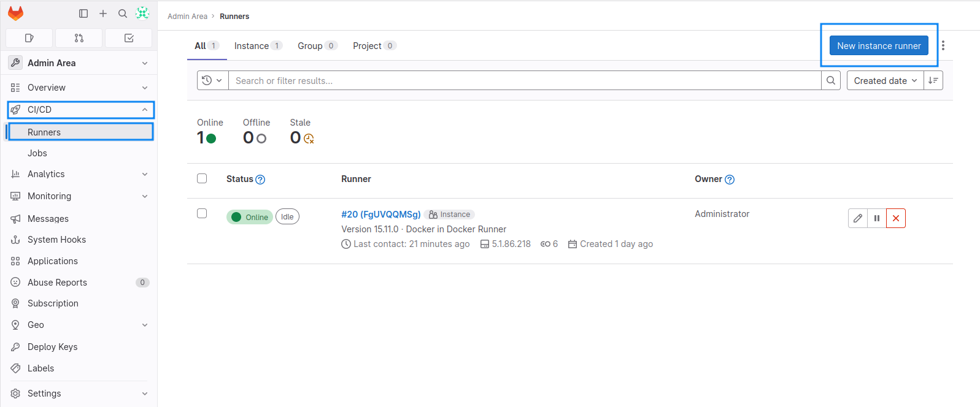Click the Status help question icon
The height and width of the screenshot is (407, 980).
click(x=260, y=180)
